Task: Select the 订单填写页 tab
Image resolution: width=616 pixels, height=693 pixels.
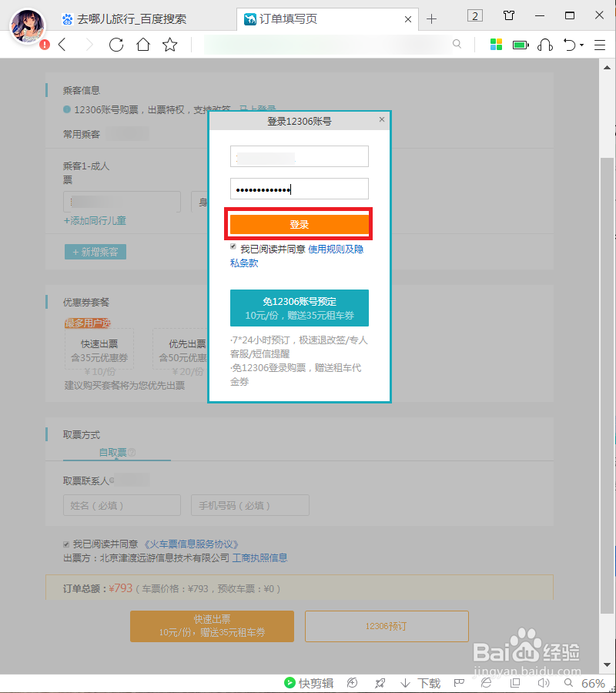Action: point(327,19)
